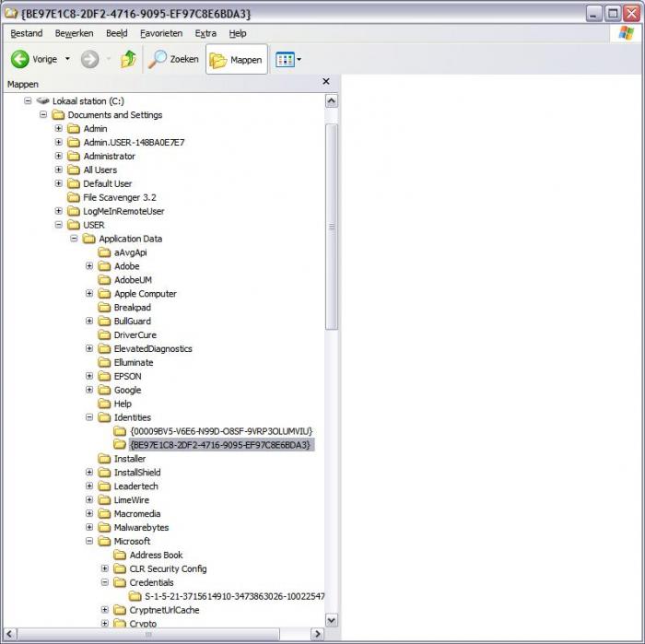Image resolution: width=645 pixels, height=644 pixels.
Task: Select the File Scavenger 3.2 folder icon
Action: [x=74, y=197]
